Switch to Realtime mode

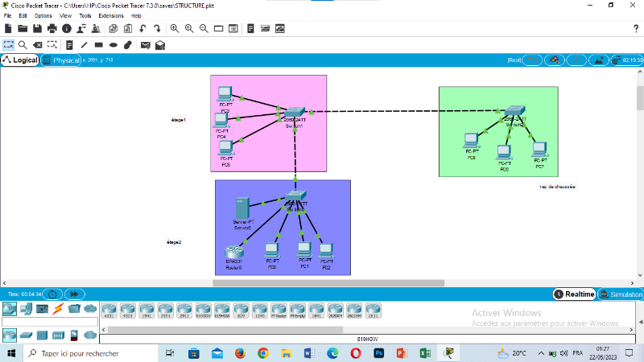click(x=575, y=294)
